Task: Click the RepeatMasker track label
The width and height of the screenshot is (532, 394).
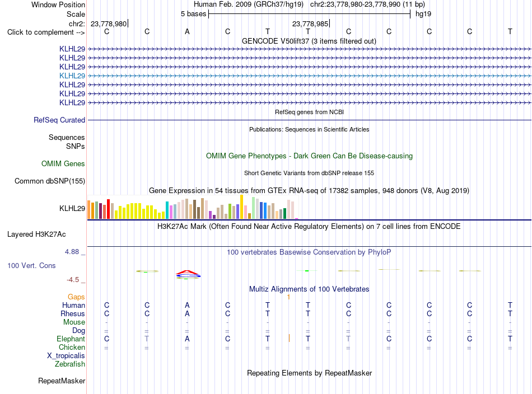Action: tap(62, 381)
